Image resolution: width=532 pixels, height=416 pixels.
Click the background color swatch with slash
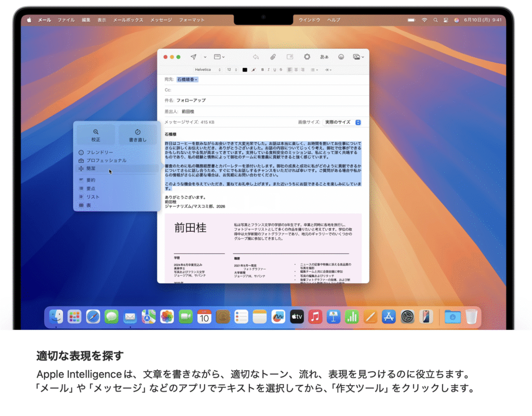(x=254, y=70)
